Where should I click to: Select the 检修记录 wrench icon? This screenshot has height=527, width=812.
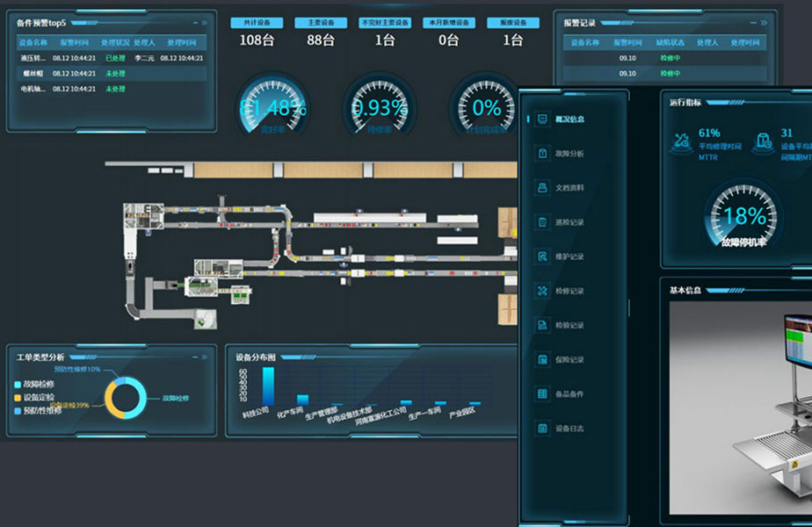click(542, 291)
